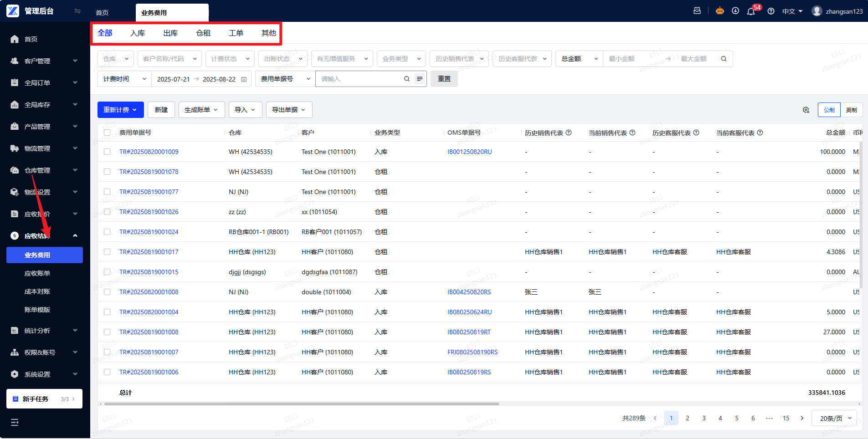The width and height of the screenshot is (868, 439).
Task: Expand the 计费状态 filter dropdown
Action: pyautogui.click(x=230, y=59)
